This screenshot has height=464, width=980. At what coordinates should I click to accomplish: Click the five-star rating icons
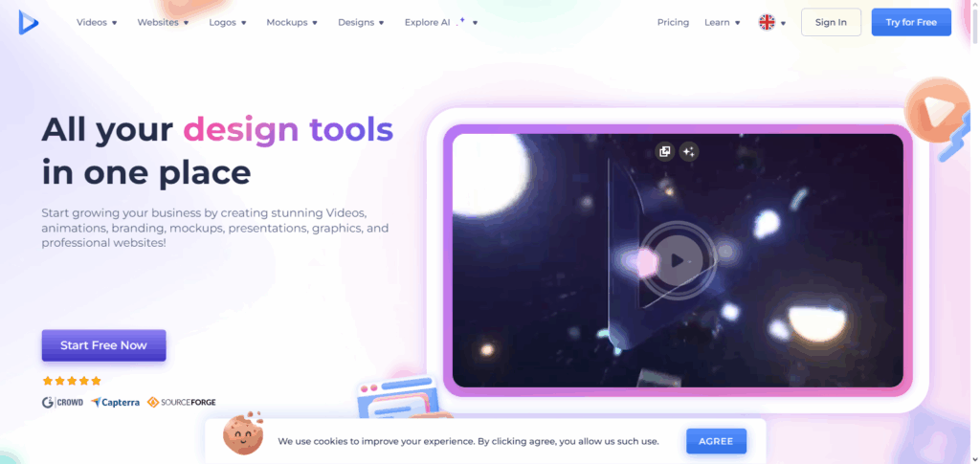click(x=71, y=381)
